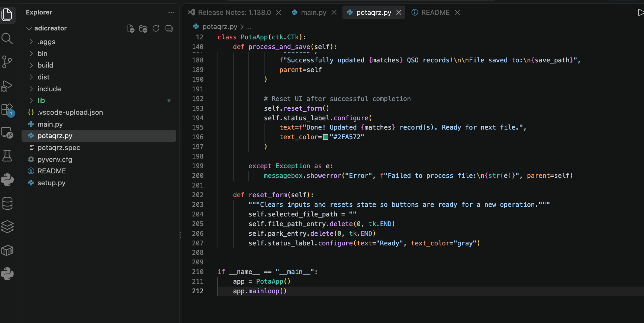This screenshot has width=644, height=323.
Task: Refresh the Explorer file tree
Action: point(156,29)
